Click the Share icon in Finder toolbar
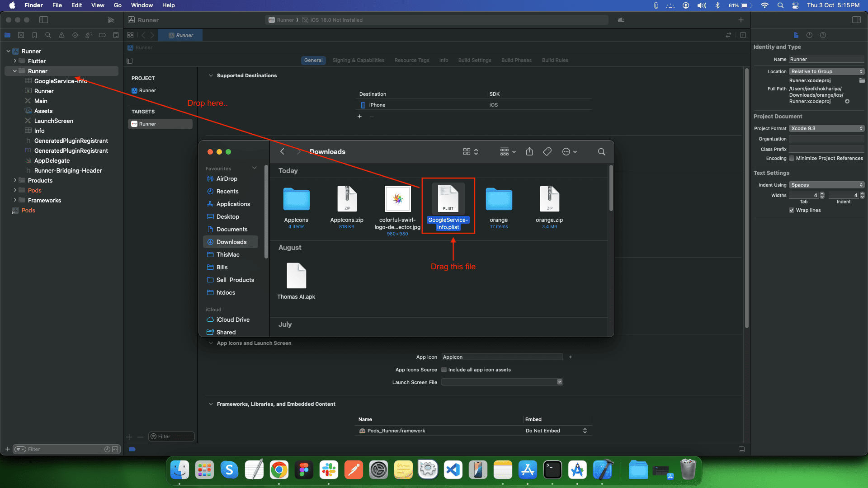 pos(529,152)
